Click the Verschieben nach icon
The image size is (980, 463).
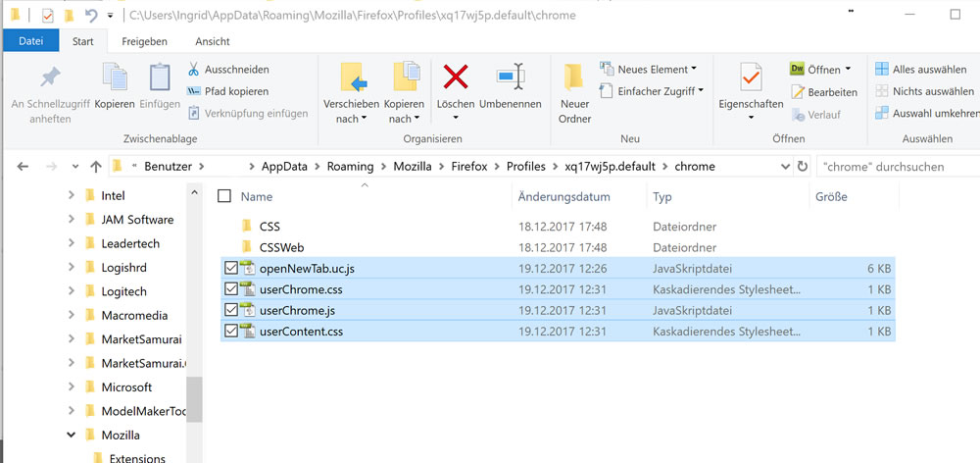coord(353,77)
